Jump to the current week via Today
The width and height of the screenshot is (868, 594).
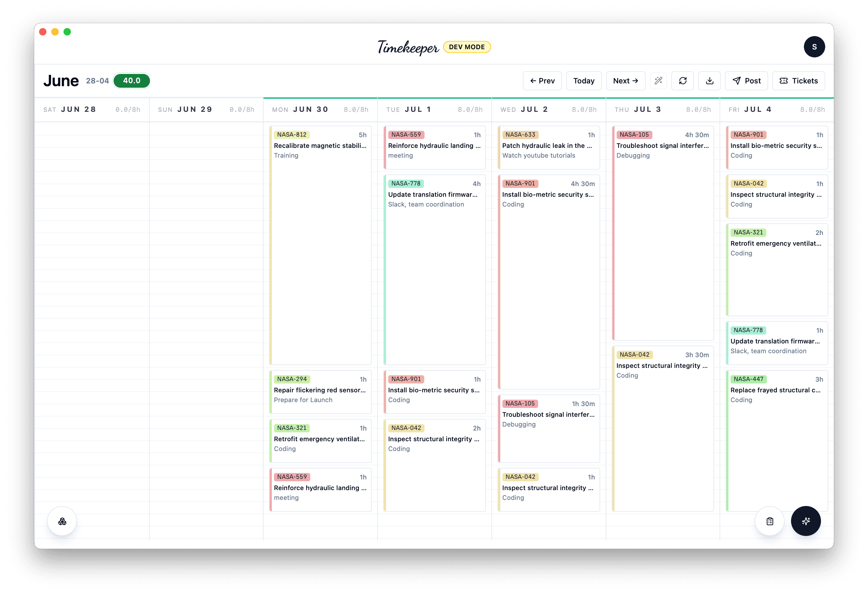click(584, 81)
